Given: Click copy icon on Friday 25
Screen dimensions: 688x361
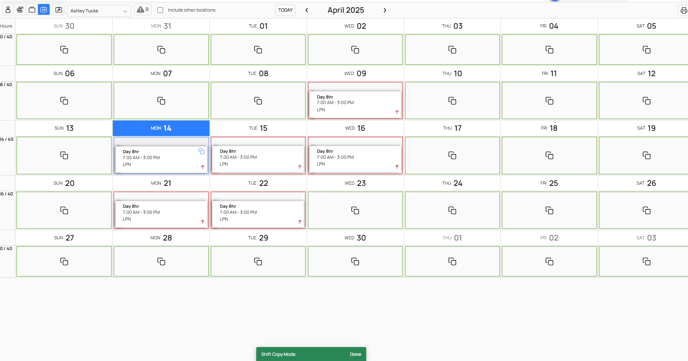Looking at the screenshot, I should tap(549, 211).
